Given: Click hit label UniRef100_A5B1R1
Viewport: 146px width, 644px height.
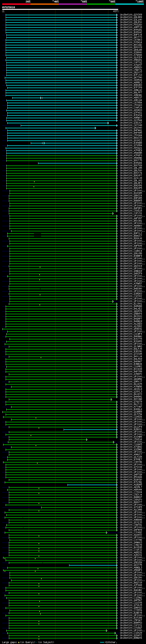Looking at the screenshot, I should pos(131,60).
